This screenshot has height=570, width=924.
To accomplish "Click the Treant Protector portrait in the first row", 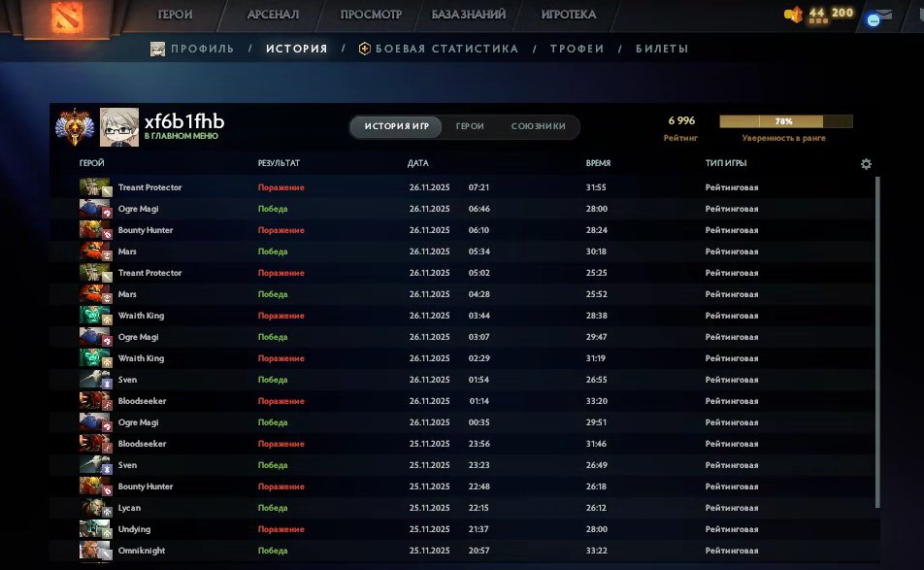I will (x=94, y=186).
